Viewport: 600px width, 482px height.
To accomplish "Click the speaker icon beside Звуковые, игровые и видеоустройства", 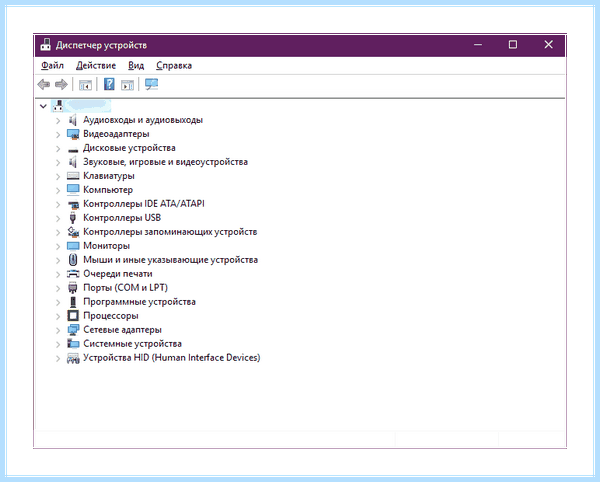I will tap(73, 162).
